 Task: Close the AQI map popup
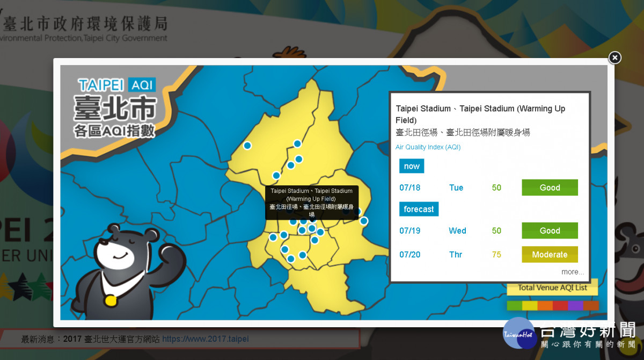[x=615, y=57]
